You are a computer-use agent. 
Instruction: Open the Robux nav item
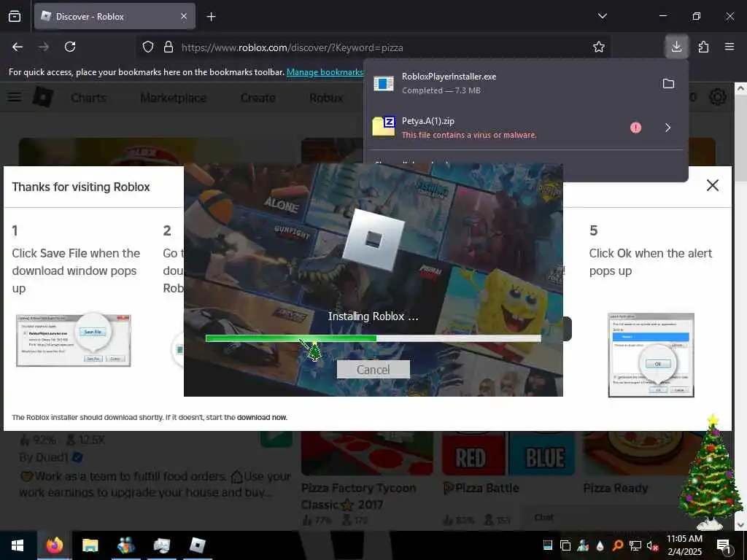tap(326, 98)
